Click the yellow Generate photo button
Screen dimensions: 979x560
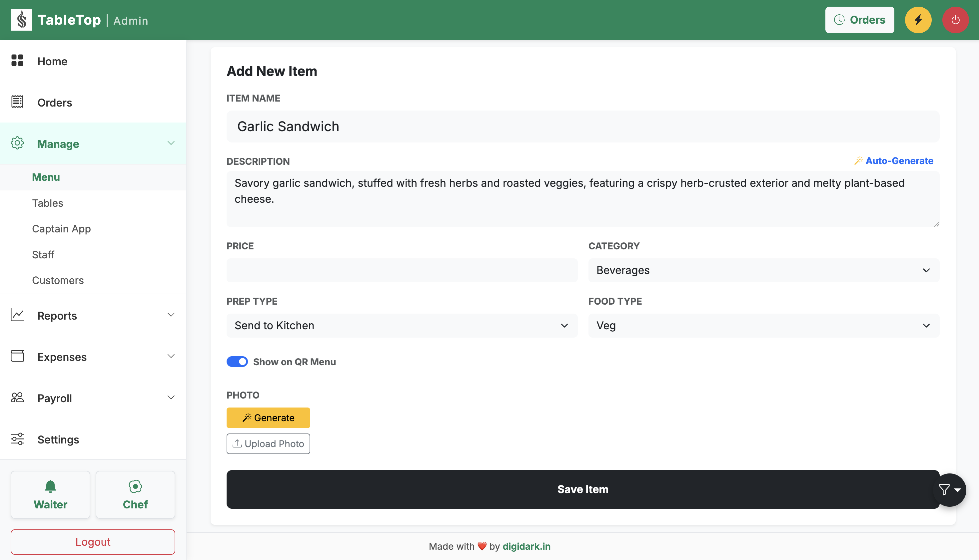coord(268,418)
